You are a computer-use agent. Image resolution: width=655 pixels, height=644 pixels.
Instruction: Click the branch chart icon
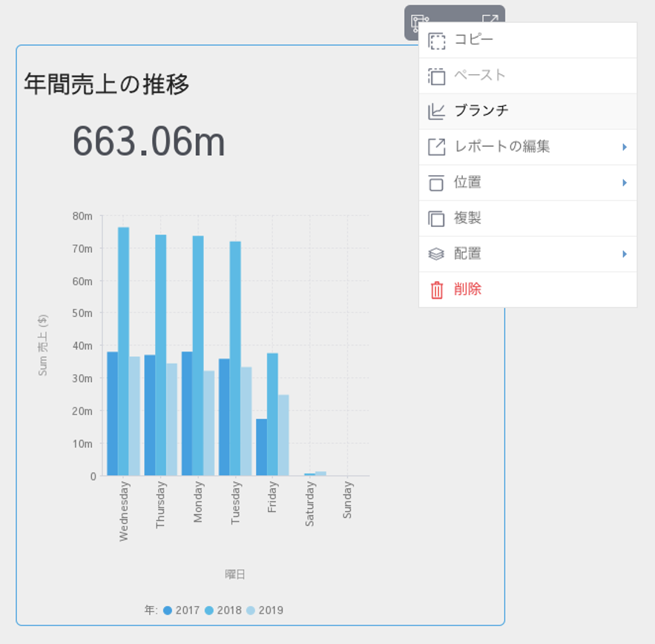[x=437, y=112]
